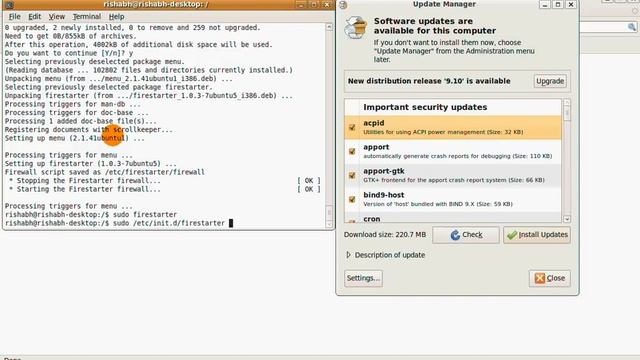Click scroll up arrow in updates list
The width and height of the screenshot is (640, 360).
(x=567, y=102)
